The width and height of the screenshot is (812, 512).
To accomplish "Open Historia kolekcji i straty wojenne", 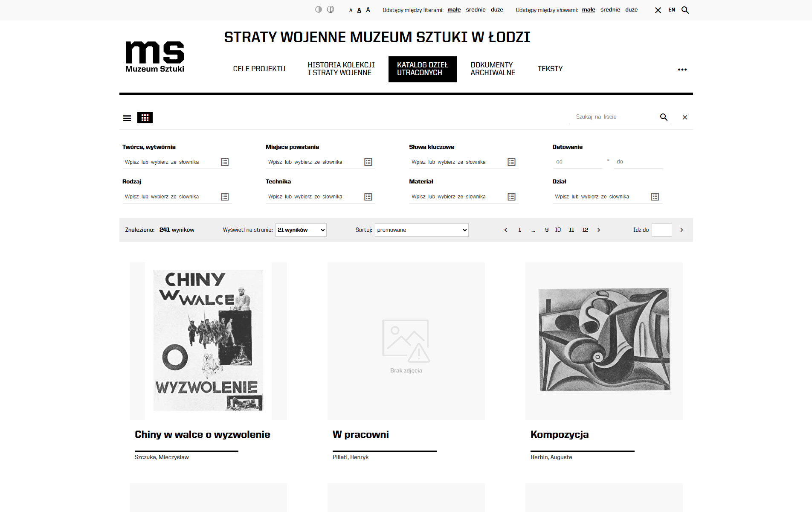I will [x=341, y=69].
